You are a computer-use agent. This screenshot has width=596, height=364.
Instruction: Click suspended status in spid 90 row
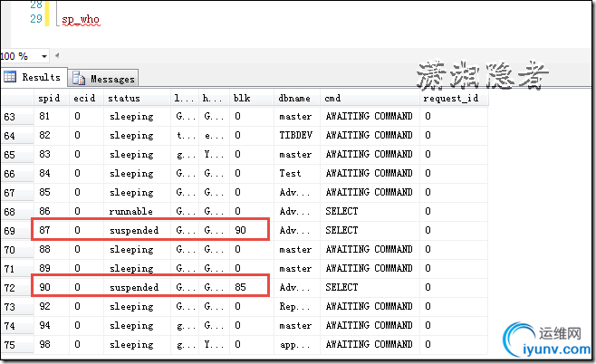coord(137,287)
